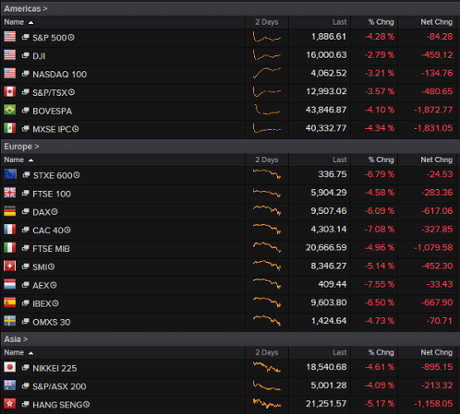
Task: Expand the Asia section header
Action: pos(16,339)
